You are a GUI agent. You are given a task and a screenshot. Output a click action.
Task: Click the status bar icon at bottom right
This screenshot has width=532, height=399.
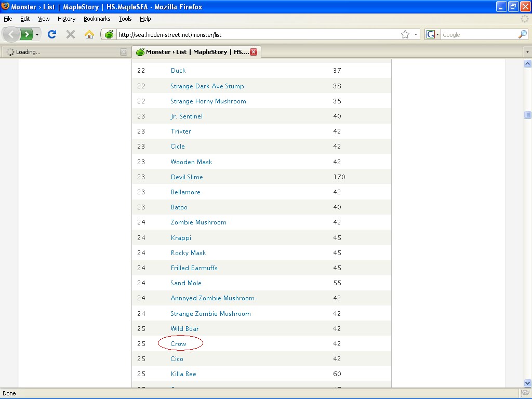click(525, 393)
